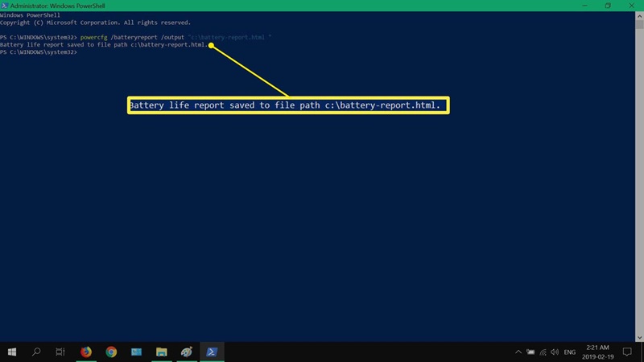644x362 pixels.
Task: Click PowerShell scrollbar down arrow
Action: (x=639, y=337)
